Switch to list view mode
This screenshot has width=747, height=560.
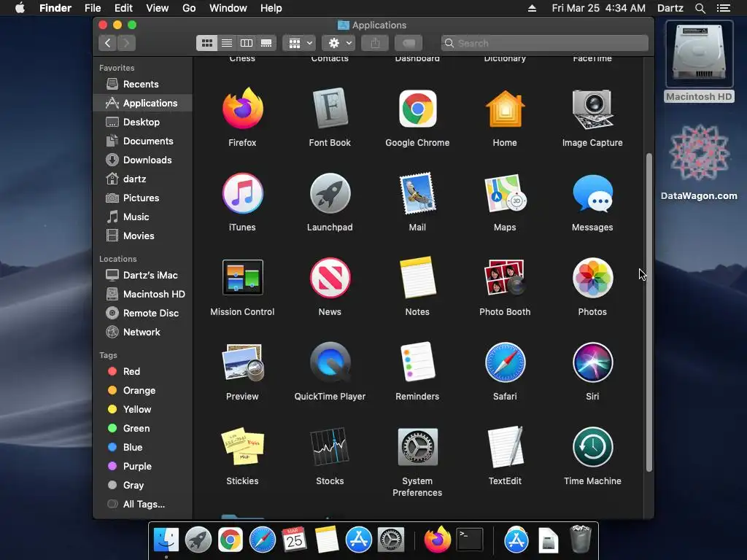(227, 43)
